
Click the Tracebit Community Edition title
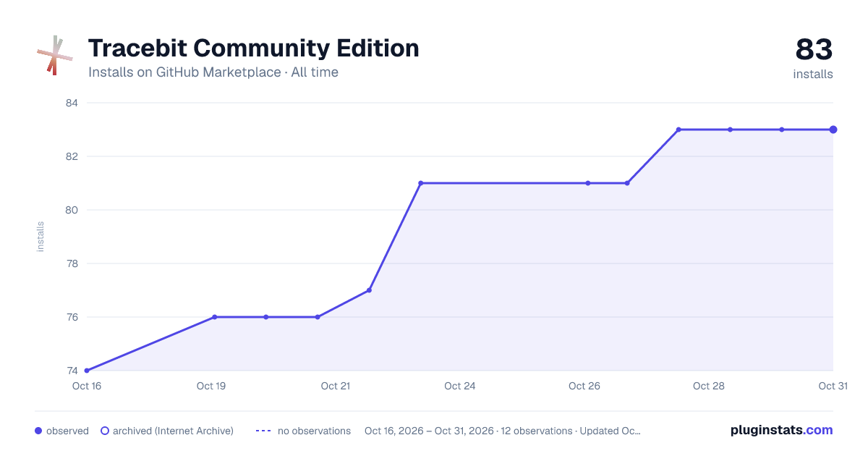coord(254,48)
